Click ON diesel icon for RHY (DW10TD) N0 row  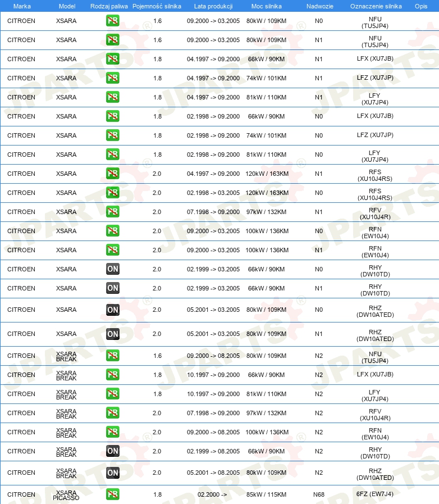pyautogui.click(x=113, y=269)
